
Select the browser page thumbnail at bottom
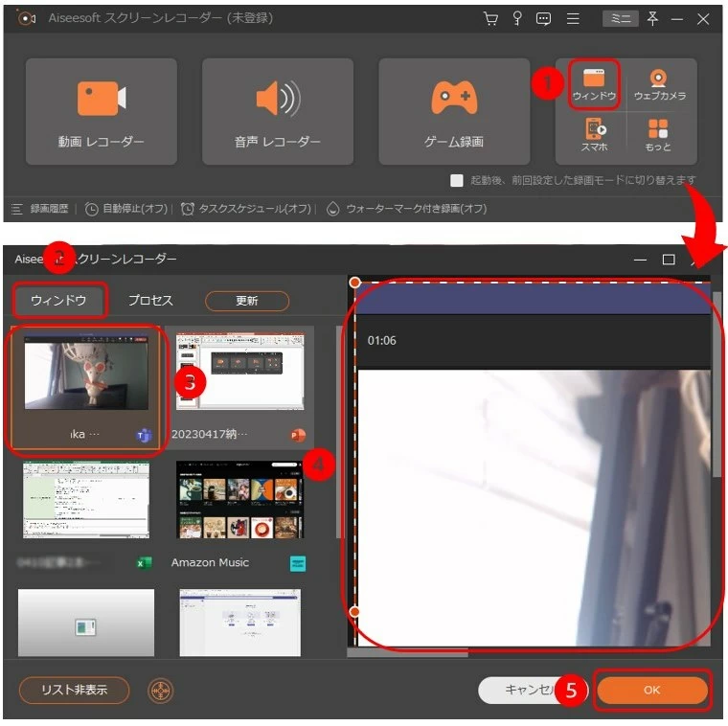pos(240,623)
